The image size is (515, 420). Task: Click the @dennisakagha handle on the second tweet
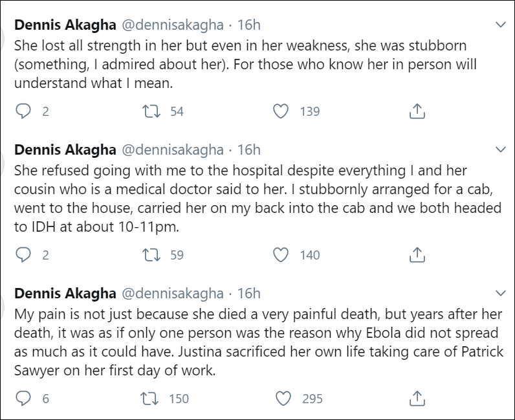(x=173, y=150)
